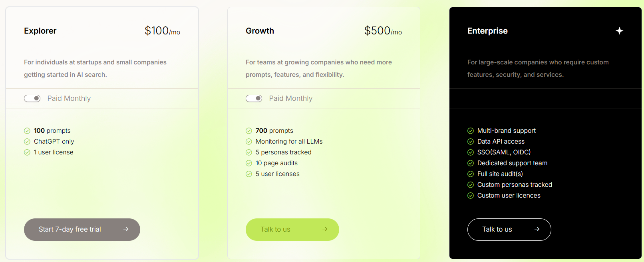Click the checkmark next to Data API access
The width and height of the screenshot is (644, 262).
tap(471, 141)
